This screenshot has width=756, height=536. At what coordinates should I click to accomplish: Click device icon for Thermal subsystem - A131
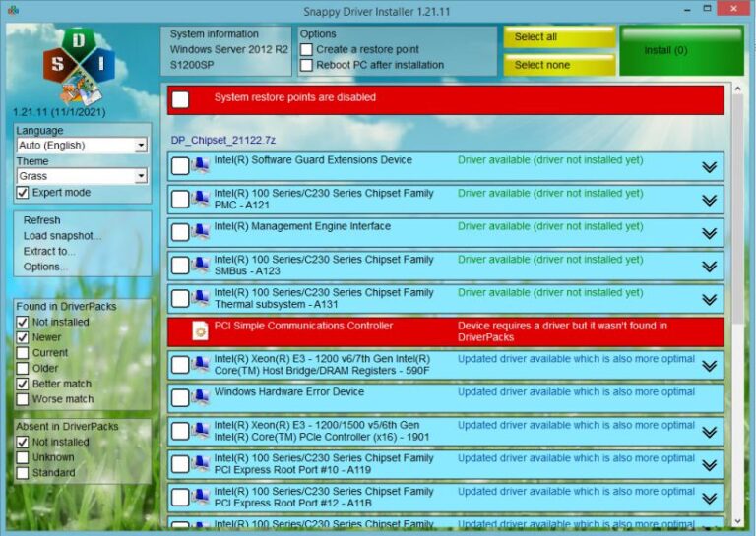(200, 299)
